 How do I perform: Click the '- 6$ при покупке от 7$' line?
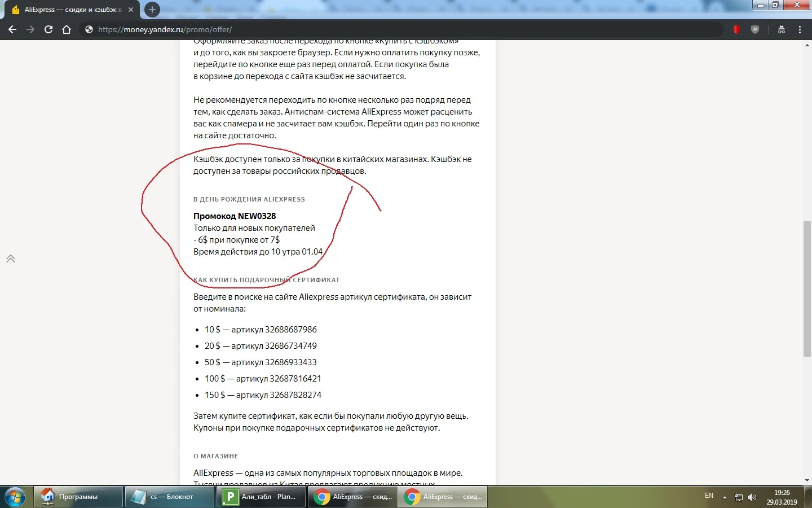coord(237,240)
